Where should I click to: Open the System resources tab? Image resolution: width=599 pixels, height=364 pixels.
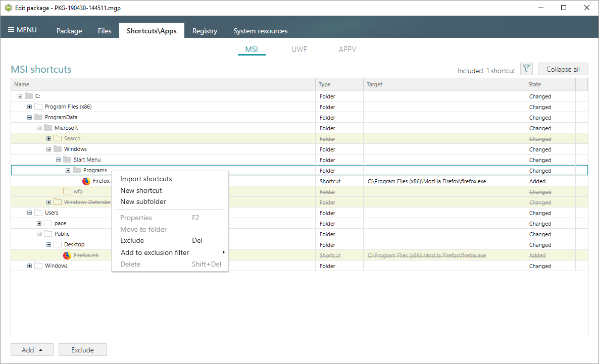(x=261, y=31)
